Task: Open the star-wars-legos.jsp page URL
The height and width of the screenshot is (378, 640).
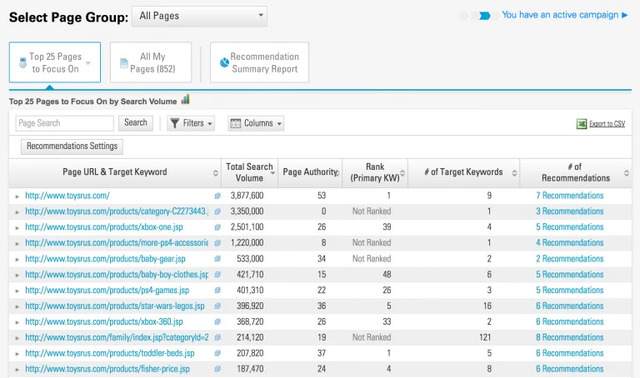Action: 115,306
